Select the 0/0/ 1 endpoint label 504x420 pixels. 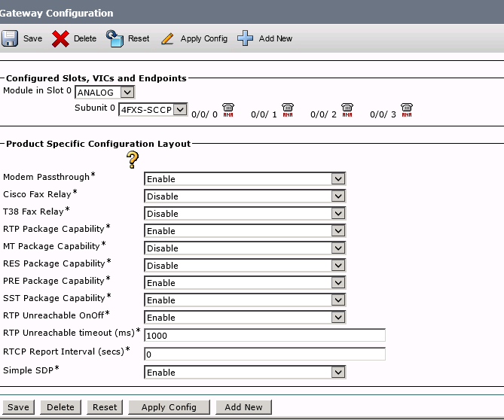click(x=264, y=114)
